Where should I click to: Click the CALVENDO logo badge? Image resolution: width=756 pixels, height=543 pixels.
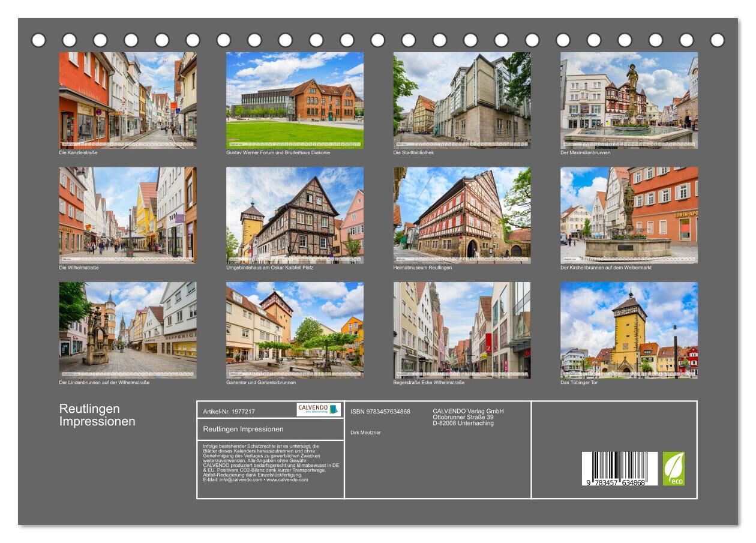319,410
